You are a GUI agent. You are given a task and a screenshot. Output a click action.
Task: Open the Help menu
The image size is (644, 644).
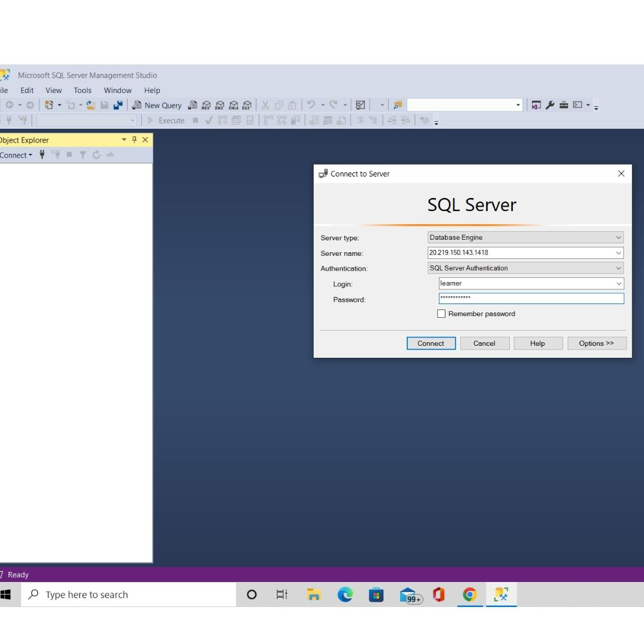tap(152, 91)
